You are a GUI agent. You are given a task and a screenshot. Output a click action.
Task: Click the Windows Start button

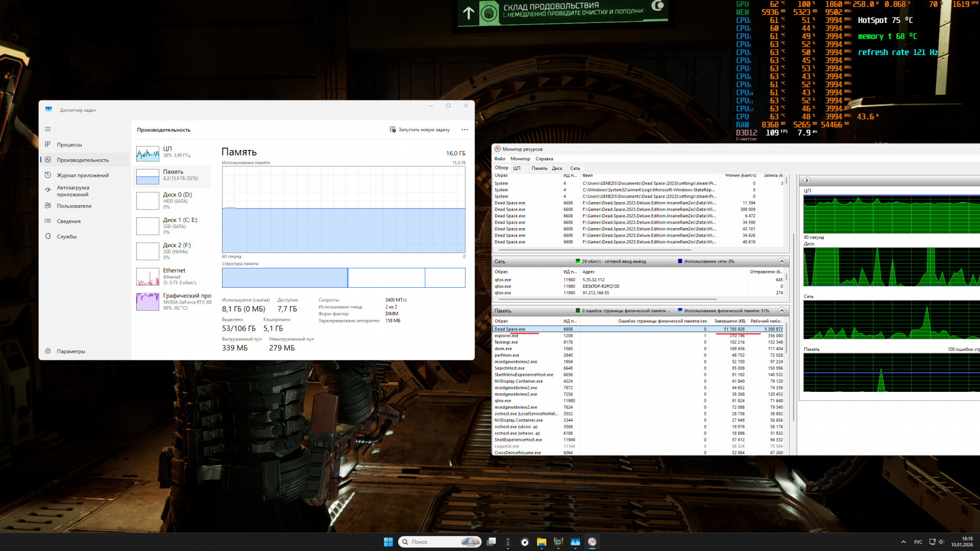pyautogui.click(x=388, y=542)
